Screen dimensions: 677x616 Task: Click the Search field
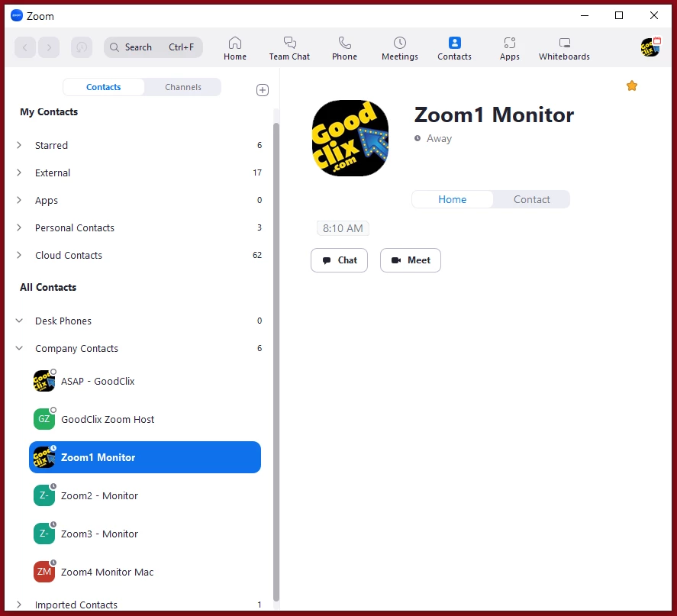click(153, 47)
